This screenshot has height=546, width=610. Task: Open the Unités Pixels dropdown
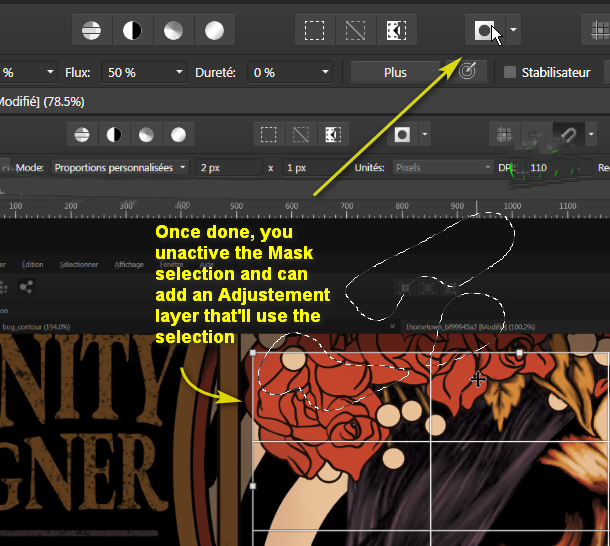pos(443,168)
